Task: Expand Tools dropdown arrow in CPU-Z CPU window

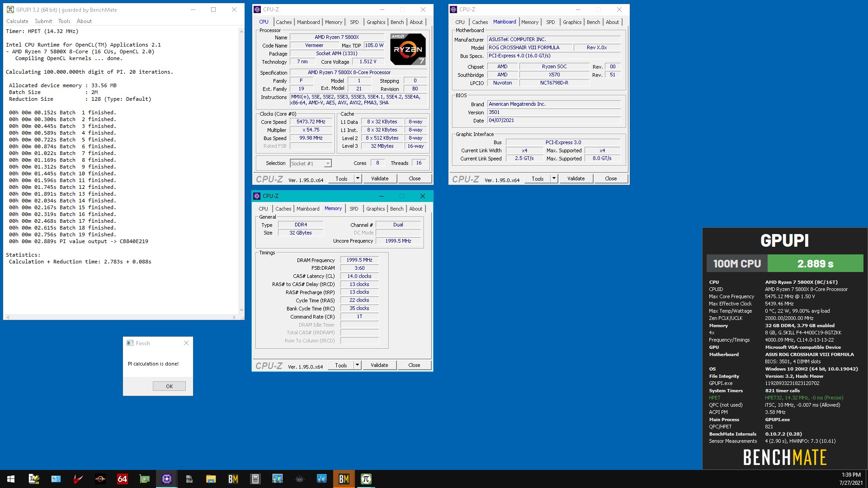Action: pos(358,178)
